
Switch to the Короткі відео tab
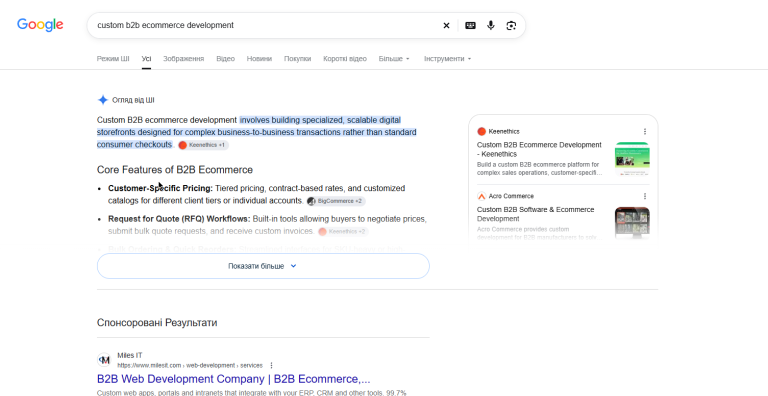pos(345,59)
